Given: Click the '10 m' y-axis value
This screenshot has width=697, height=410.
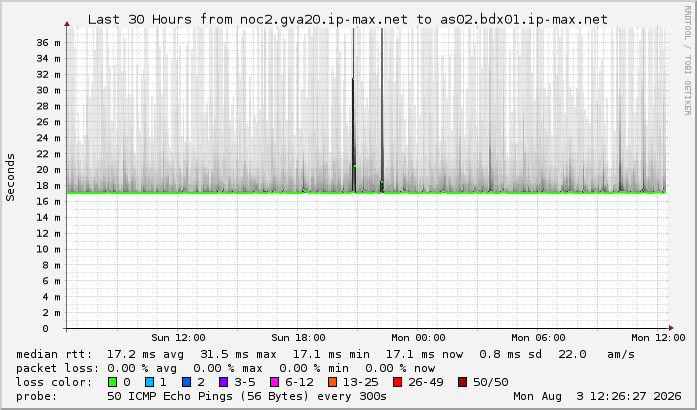Looking at the screenshot, I should (48, 249).
